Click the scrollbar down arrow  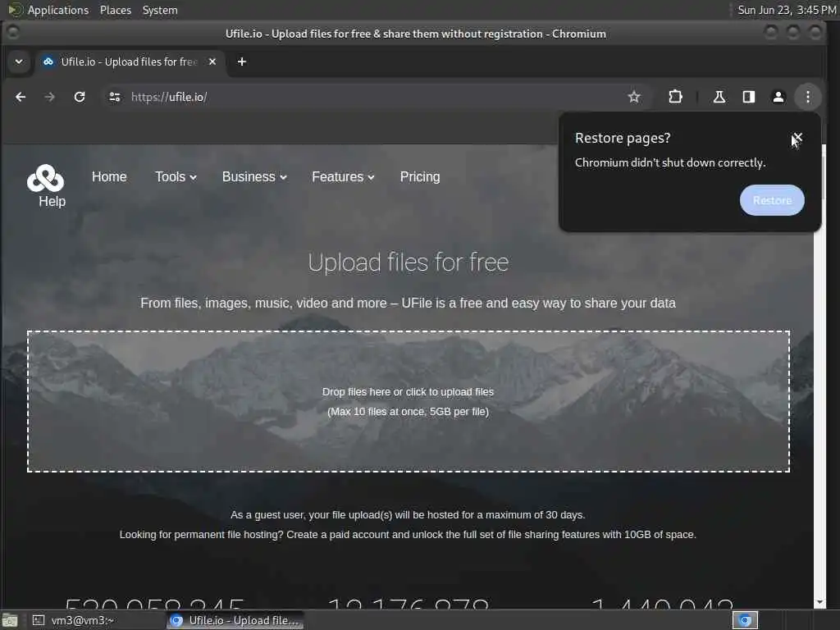point(819,603)
